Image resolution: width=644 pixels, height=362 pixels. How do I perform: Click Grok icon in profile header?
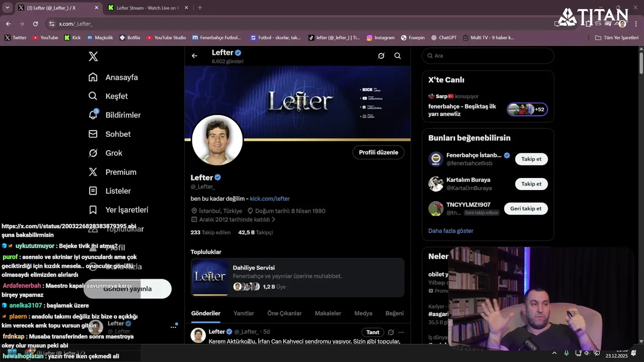[x=381, y=56]
